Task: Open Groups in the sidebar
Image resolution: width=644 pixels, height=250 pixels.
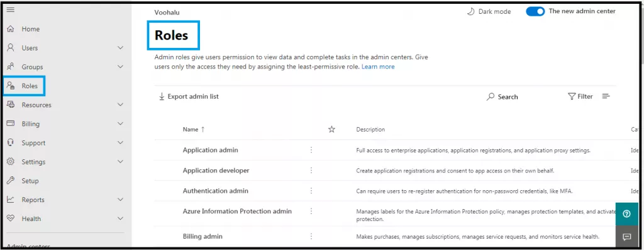Action: (x=32, y=67)
